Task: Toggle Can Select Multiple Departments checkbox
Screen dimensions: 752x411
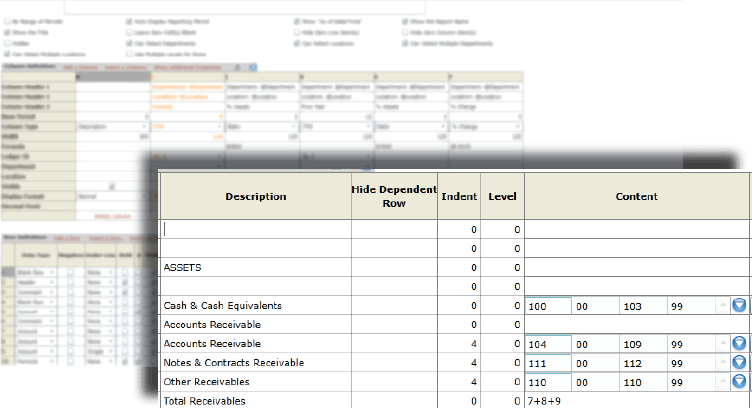Action: point(405,43)
